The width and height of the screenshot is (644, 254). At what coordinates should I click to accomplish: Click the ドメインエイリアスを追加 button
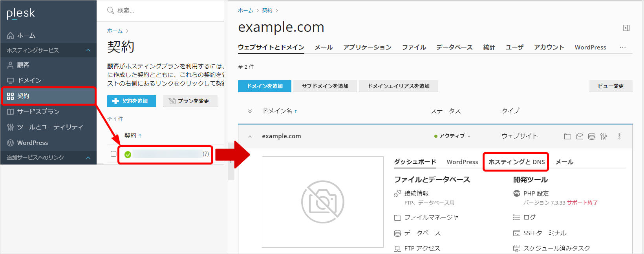click(x=399, y=86)
